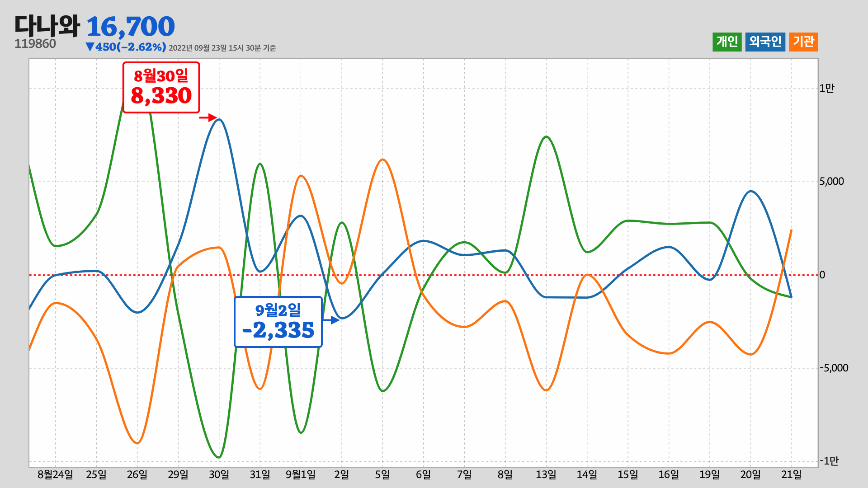
Task: Click the x-axis label 9월1일
Action: pos(301,474)
